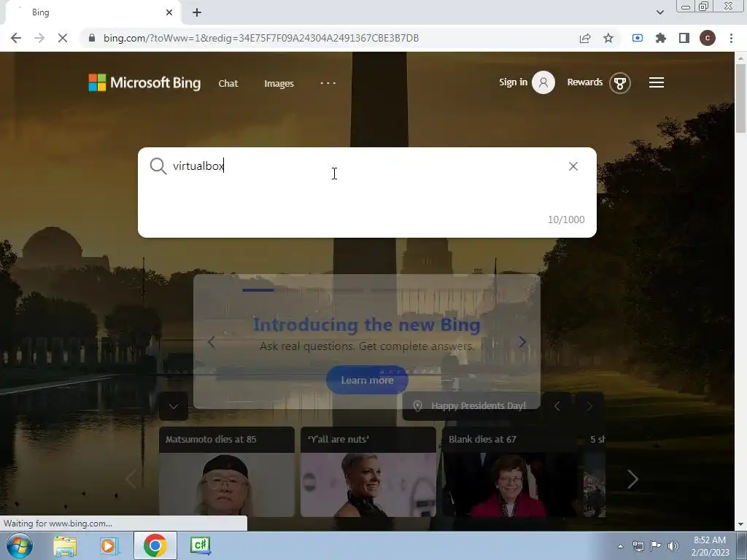Open 'Blank dies at 67' story
747x560 pixels.
point(509,472)
